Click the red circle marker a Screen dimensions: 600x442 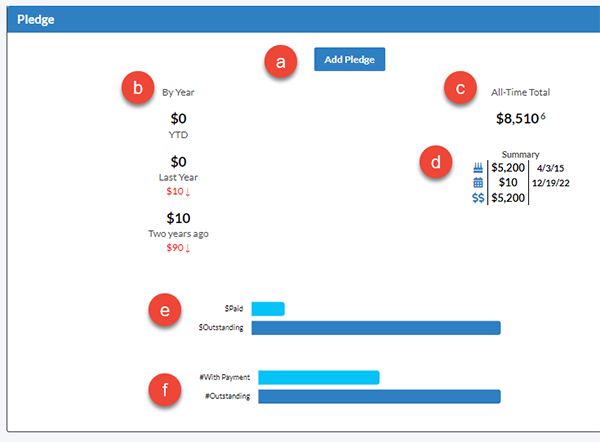coord(280,62)
